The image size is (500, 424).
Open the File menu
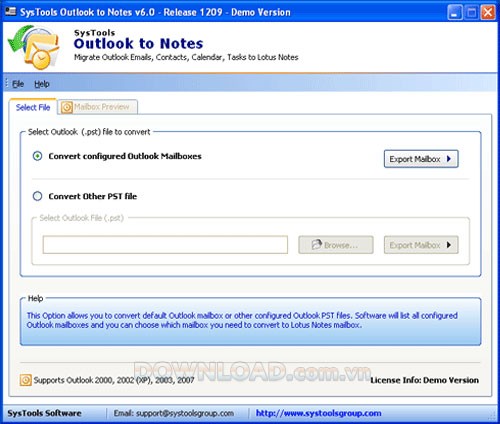(x=18, y=84)
